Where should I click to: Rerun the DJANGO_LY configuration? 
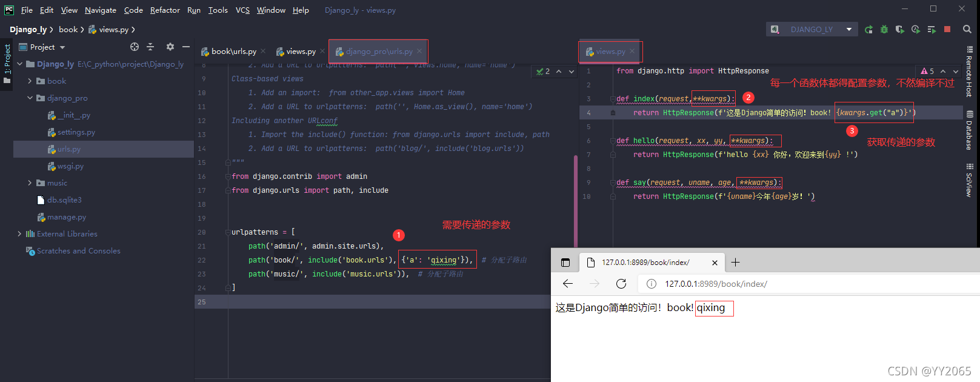point(868,29)
